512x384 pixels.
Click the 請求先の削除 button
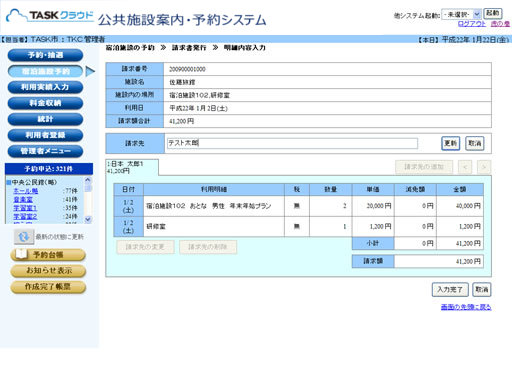click(208, 247)
